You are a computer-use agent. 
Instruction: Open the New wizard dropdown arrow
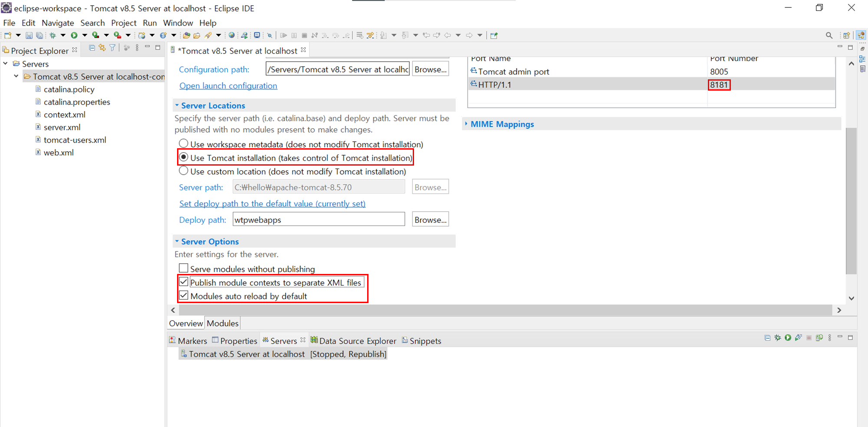coord(18,36)
